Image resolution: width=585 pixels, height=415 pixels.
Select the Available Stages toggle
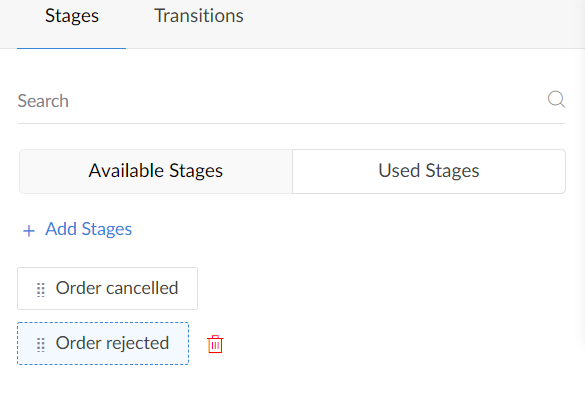pyautogui.click(x=156, y=171)
